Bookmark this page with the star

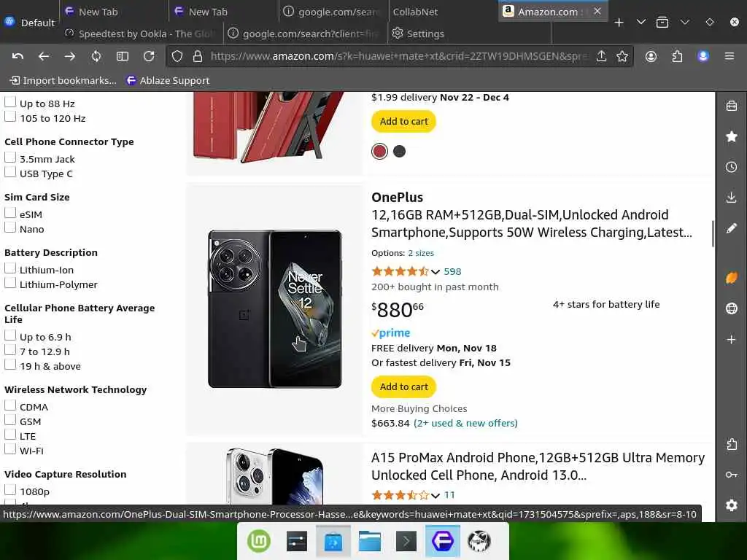622,56
